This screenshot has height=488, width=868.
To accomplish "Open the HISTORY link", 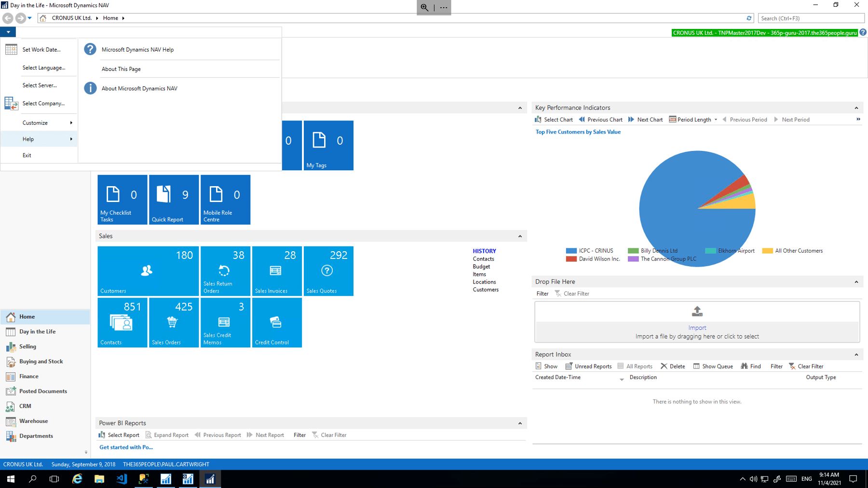I will click(x=484, y=251).
